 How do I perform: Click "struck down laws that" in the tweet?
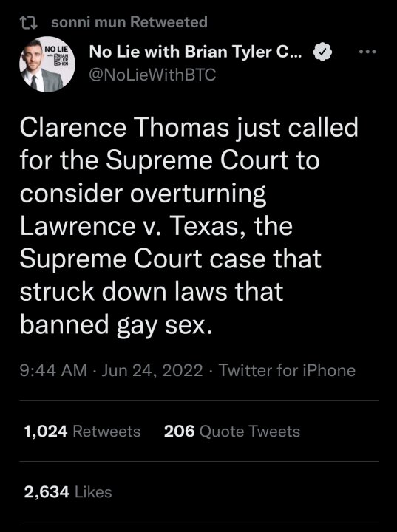(x=152, y=291)
